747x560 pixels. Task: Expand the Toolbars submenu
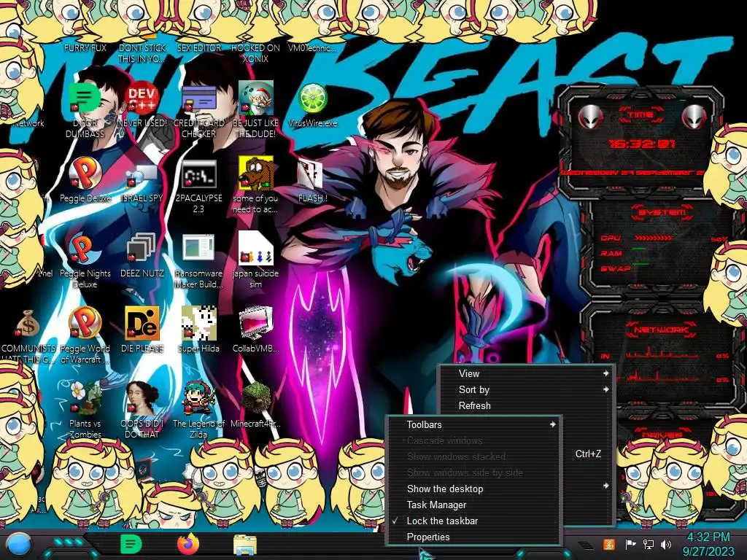473,425
